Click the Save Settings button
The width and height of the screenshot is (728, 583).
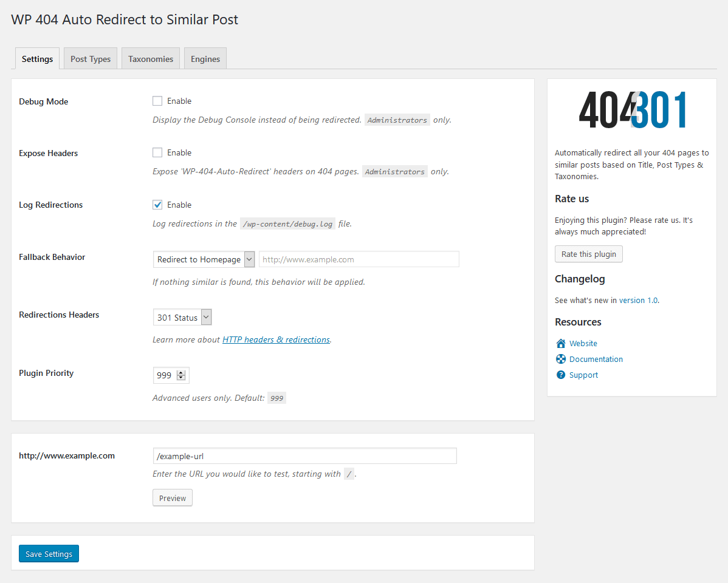[x=49, y=553]
